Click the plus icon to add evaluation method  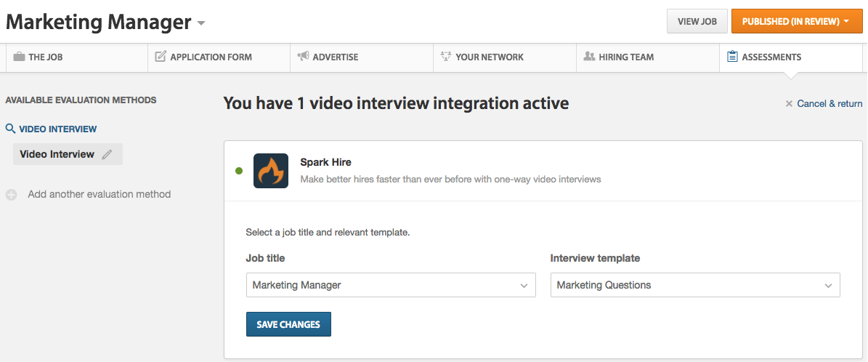click(11, 195)
